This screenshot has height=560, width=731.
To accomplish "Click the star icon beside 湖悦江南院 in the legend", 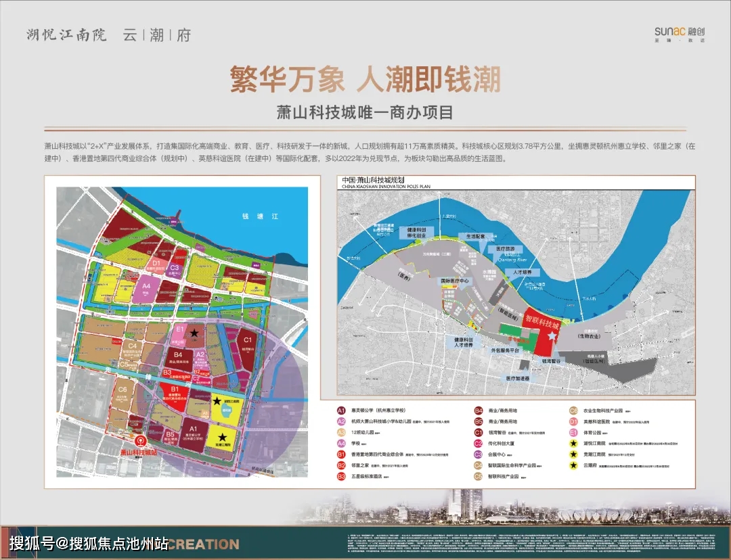I will point(573,444).
